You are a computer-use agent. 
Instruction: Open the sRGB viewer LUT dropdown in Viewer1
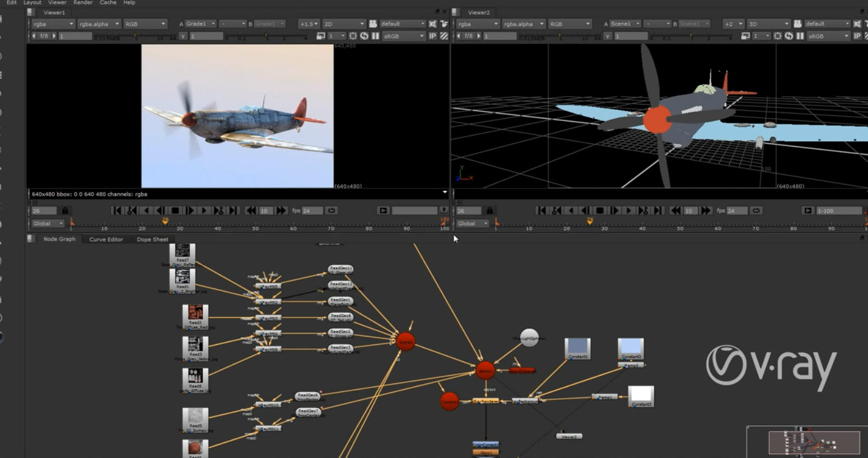tap(402, 36)
